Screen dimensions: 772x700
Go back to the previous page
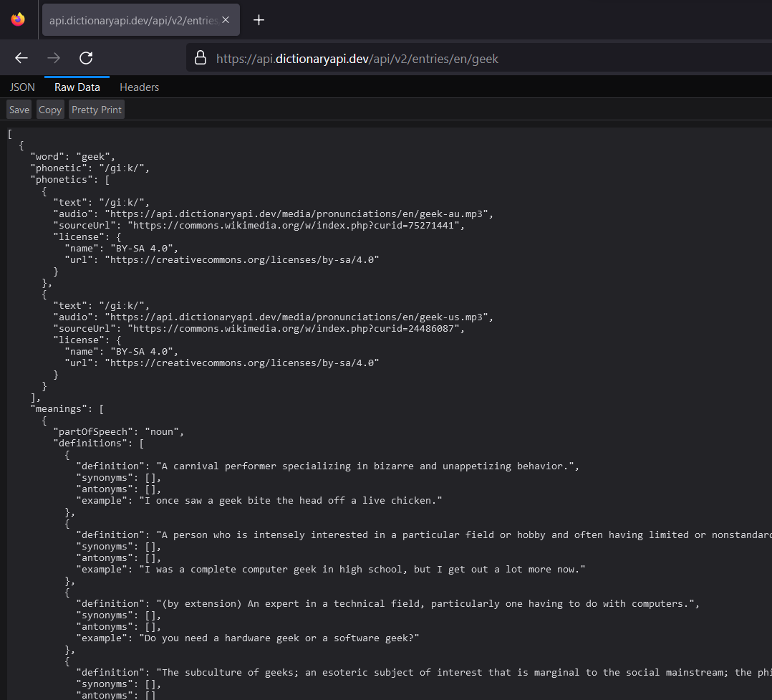pyautogui.click(x=21, y=58)
